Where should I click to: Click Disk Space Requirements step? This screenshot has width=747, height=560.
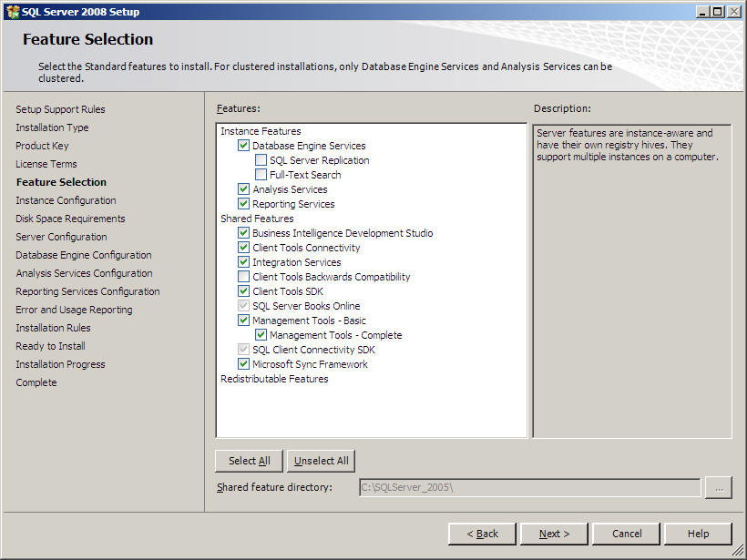(x=70, y=219)
